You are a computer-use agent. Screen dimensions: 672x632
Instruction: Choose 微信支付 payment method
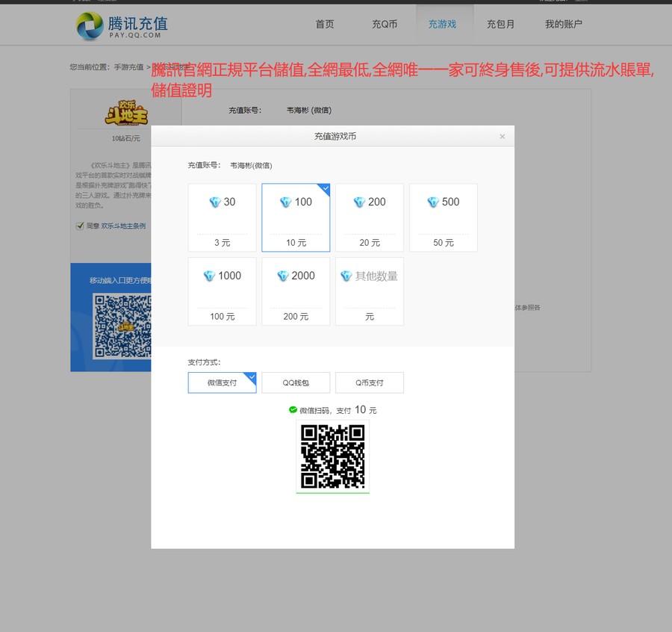point(222,382)
